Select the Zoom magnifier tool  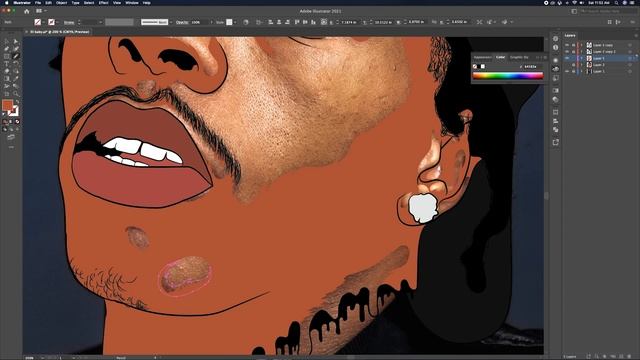click(x=16, y=93)
